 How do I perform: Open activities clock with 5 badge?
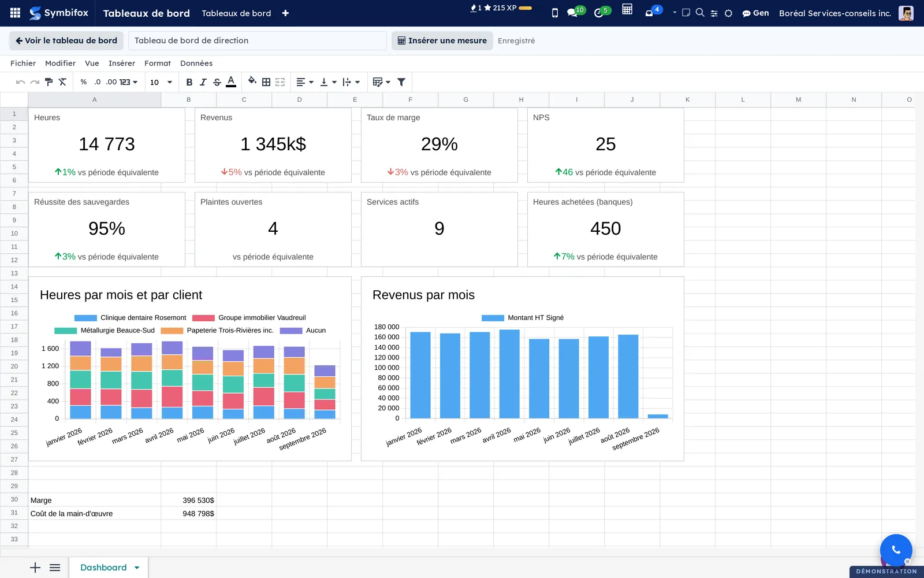click(602, 12)
